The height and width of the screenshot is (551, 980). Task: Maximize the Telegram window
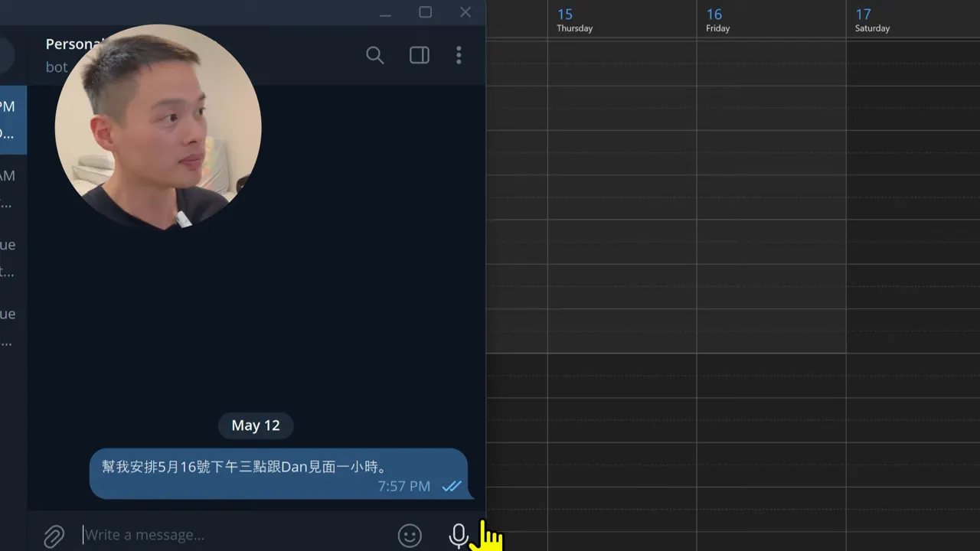pos(426,12)
